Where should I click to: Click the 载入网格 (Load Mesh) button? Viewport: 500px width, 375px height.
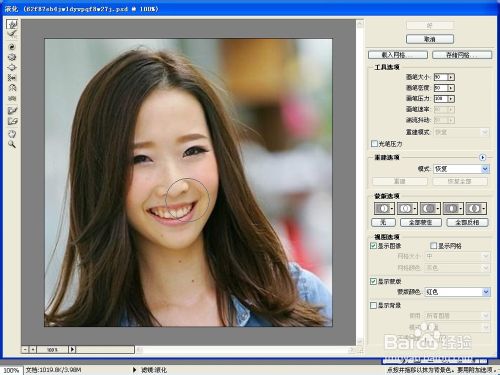point(398,55)
